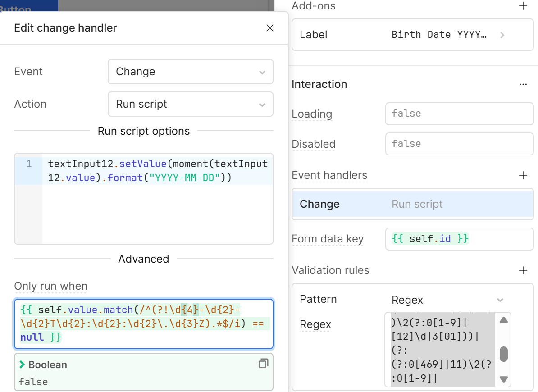
Task: Expand the Boolean result details
Action: 22,365
